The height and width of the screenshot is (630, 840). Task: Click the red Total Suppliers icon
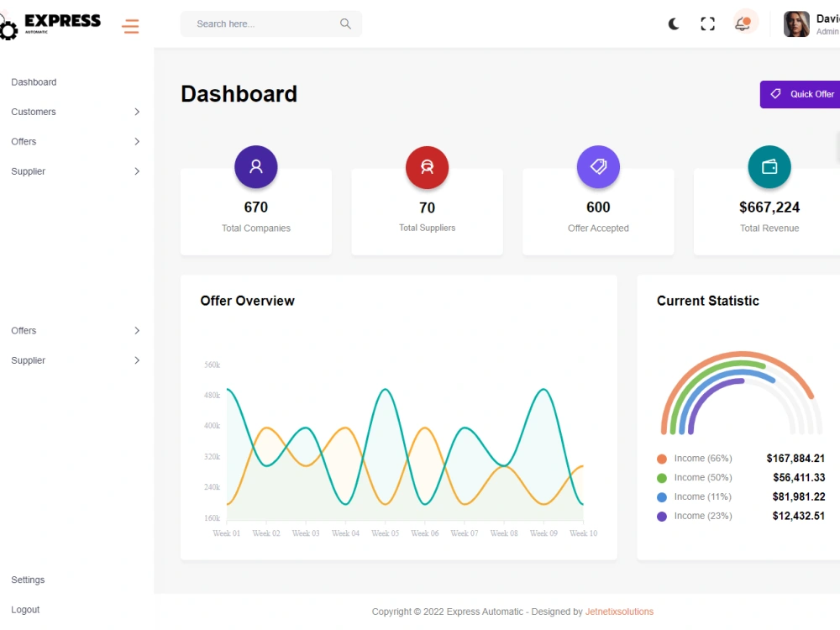pyautogui.click(x=427, y=167)
